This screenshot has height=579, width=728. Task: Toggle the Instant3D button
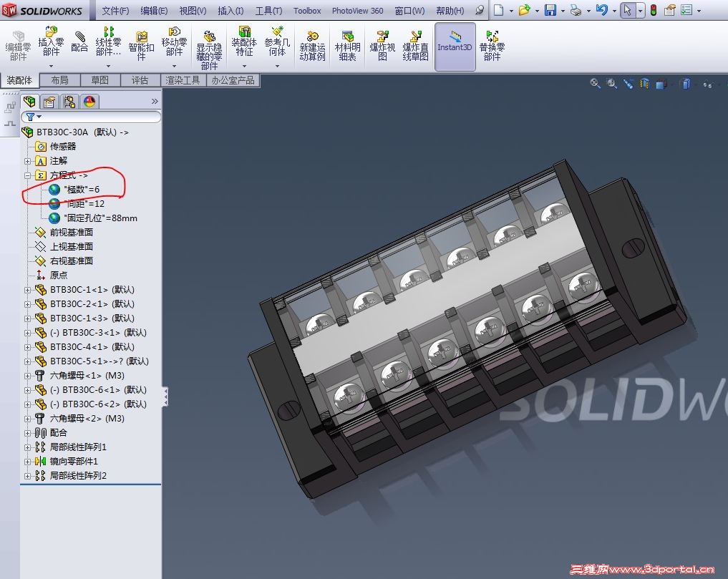(x=455, y=47)
